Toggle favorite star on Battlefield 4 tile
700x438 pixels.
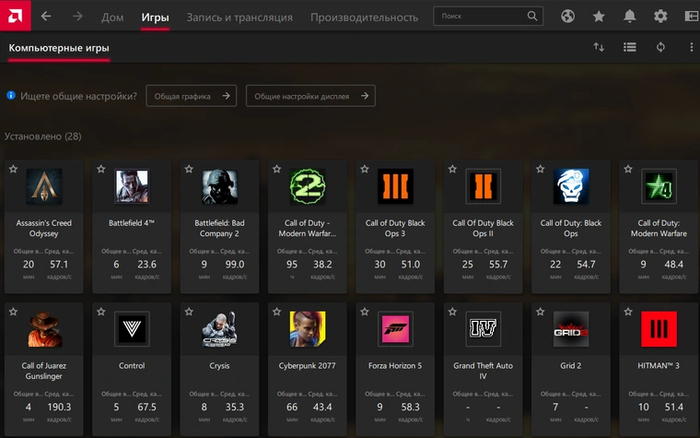click(x=102, y=170)
